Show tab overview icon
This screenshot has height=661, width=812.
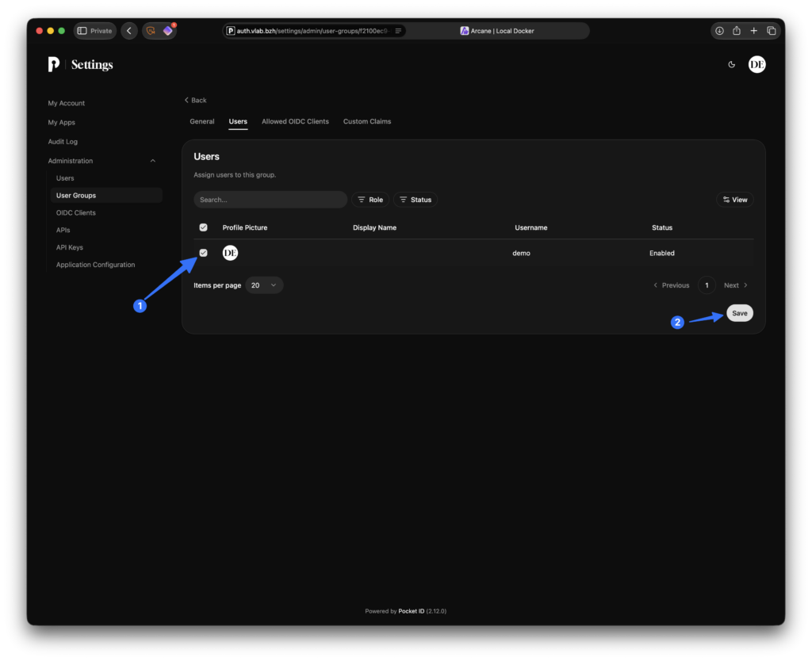coord(771,31)
